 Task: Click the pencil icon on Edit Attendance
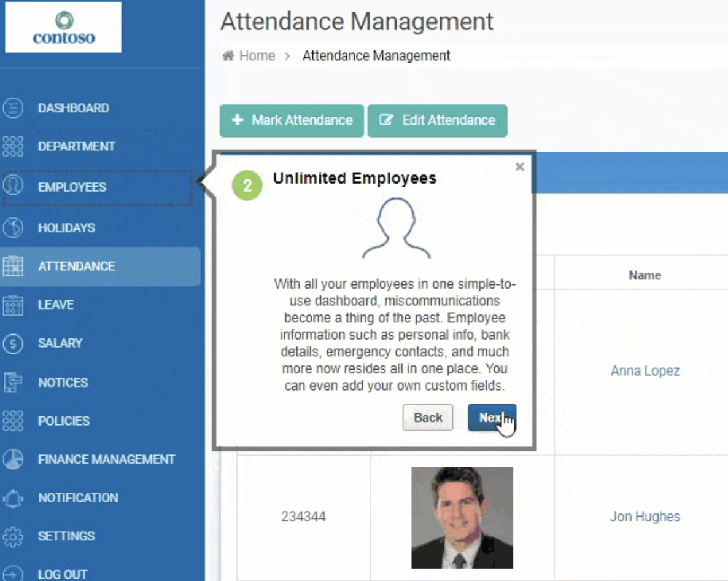tap(386, 120)
